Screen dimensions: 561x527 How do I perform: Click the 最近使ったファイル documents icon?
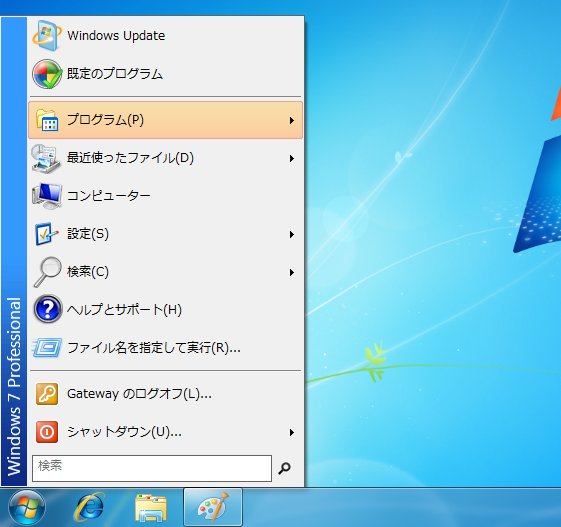(x=46, y=158)
